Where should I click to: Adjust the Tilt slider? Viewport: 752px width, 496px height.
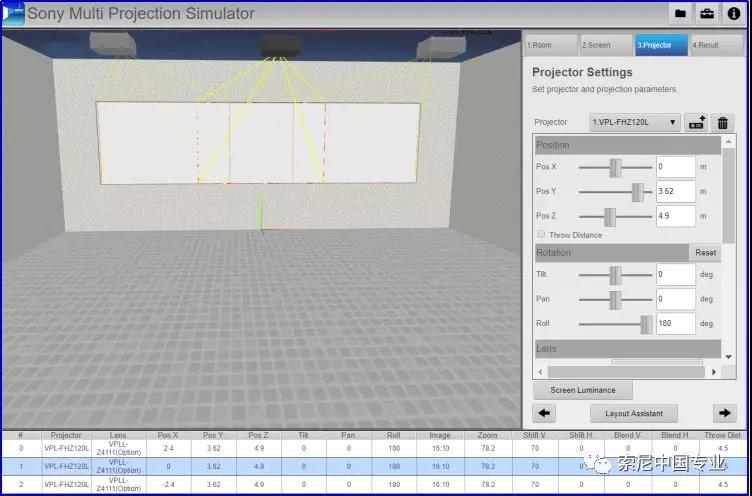tap(615, 275)
